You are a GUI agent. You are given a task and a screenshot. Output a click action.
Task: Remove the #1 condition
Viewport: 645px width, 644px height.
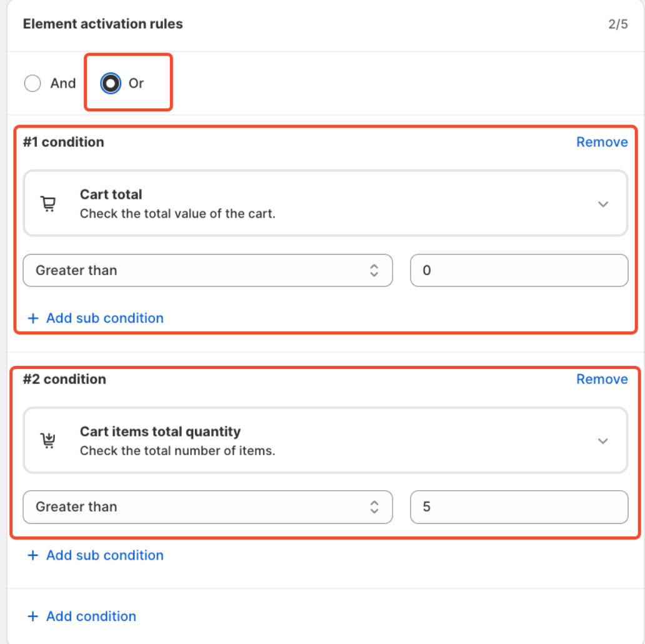click(x=602, y=142)
